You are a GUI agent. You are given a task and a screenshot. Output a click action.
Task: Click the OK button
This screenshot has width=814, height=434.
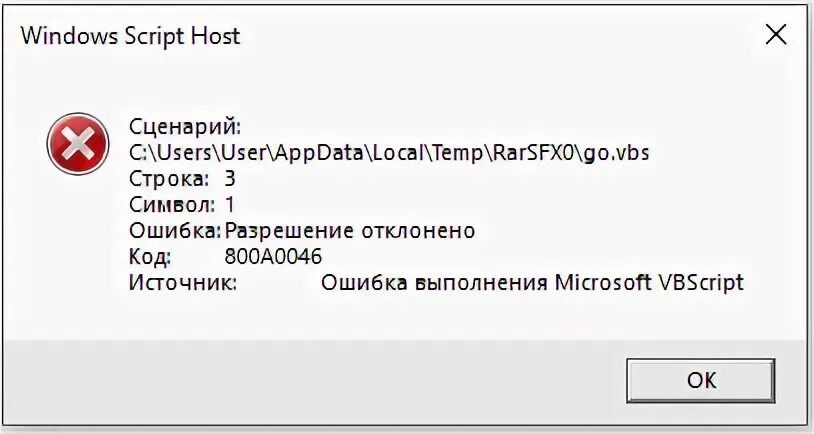(x=700, y=381)
